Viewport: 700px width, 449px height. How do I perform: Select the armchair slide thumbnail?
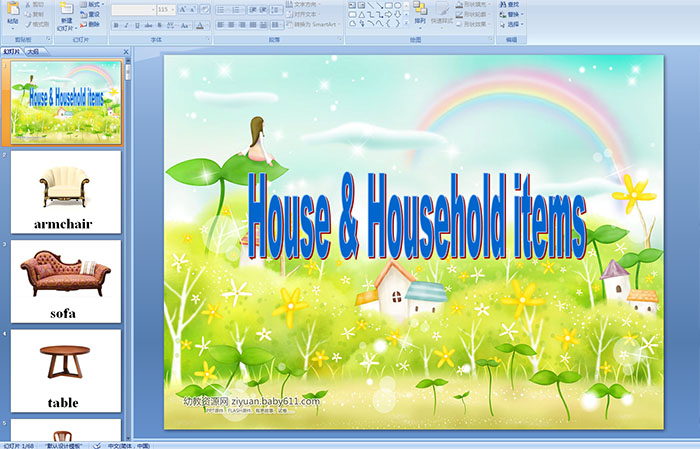tap(66, 192)
